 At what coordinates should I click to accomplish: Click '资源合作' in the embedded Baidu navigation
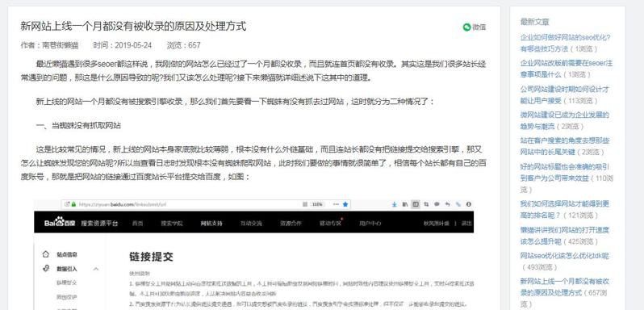pos(291,224)
